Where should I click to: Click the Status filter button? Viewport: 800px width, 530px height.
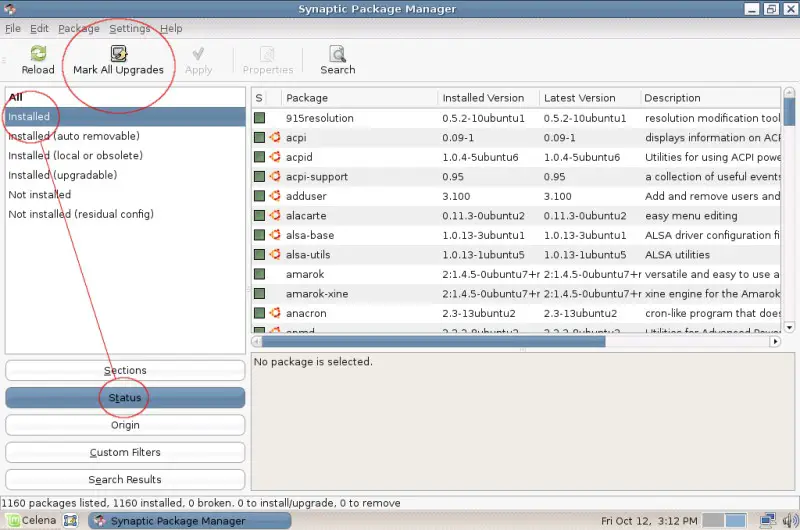(x=125, y=398)
